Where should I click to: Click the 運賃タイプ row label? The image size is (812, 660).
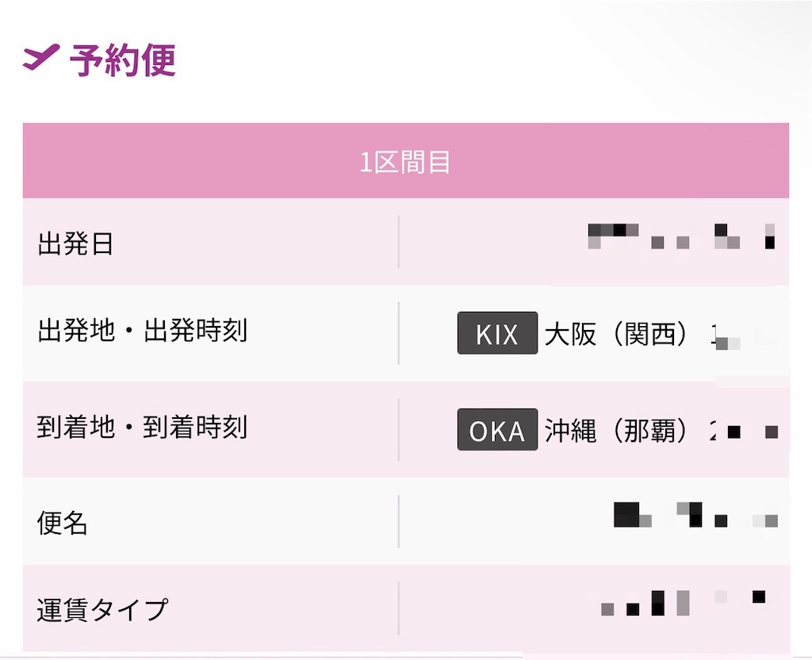click(x=102, y=609)
